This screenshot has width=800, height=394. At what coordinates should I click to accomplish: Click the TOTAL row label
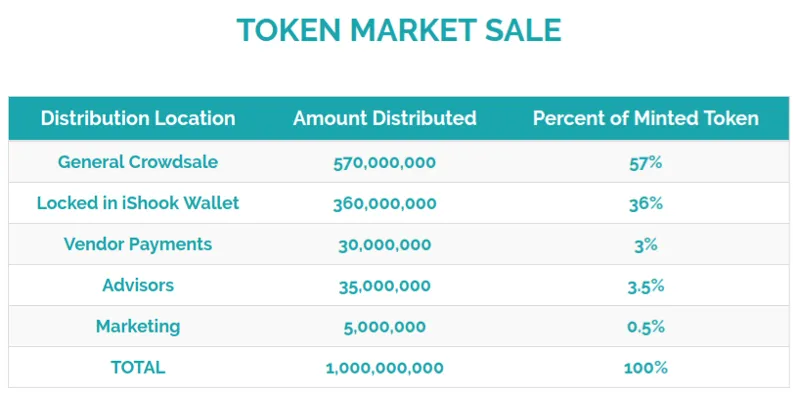click(138, 367)
